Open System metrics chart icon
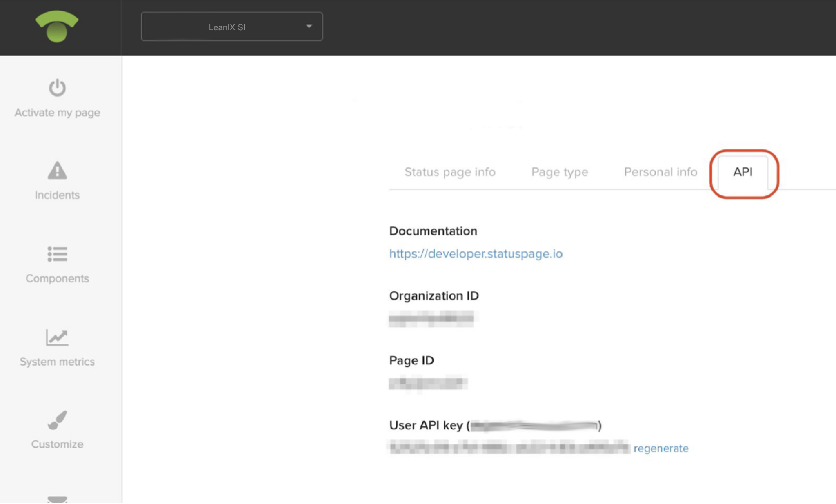 pyautogui.click(x=57, y=337)
